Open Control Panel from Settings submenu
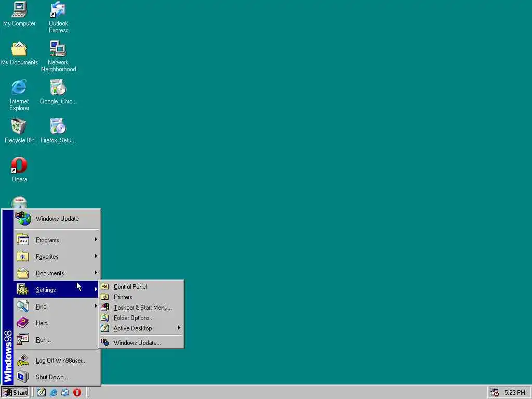Screen dimensions: 532x399 pos(141,287)
